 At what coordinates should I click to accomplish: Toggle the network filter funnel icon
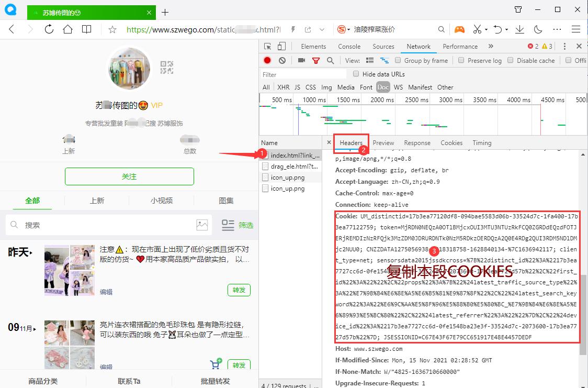316,60
